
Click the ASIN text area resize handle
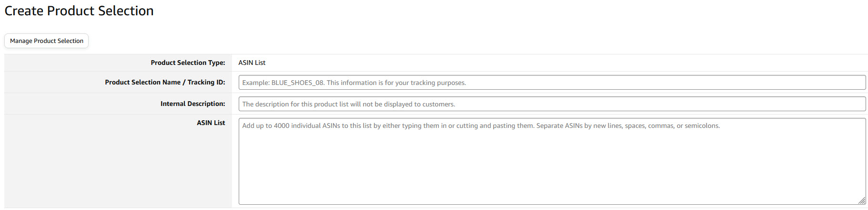coord(862,201)
